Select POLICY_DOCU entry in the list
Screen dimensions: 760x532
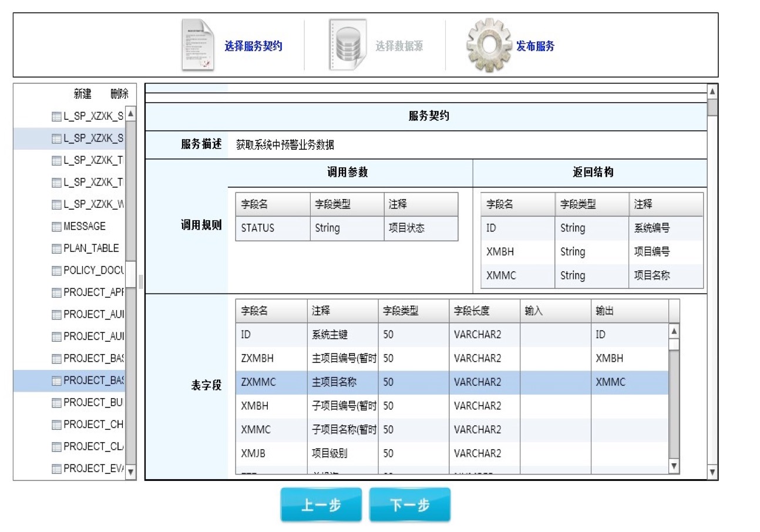pos(94,270)
